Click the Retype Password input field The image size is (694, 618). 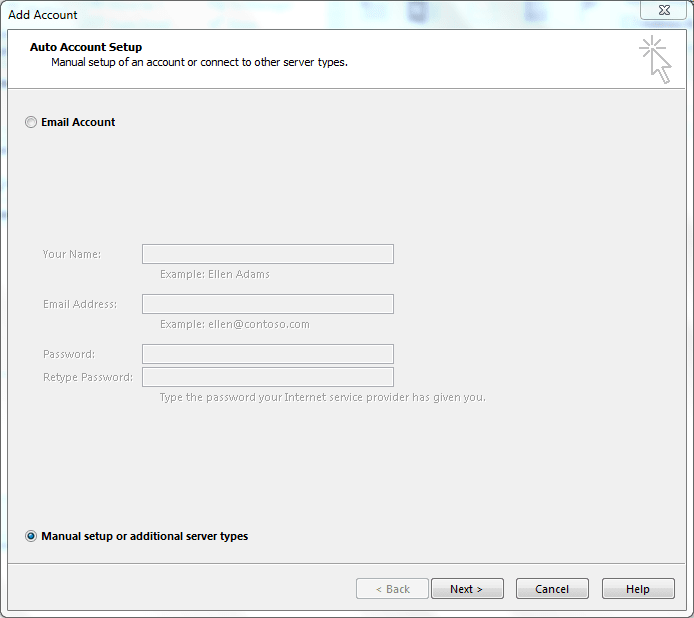point(268,377)
